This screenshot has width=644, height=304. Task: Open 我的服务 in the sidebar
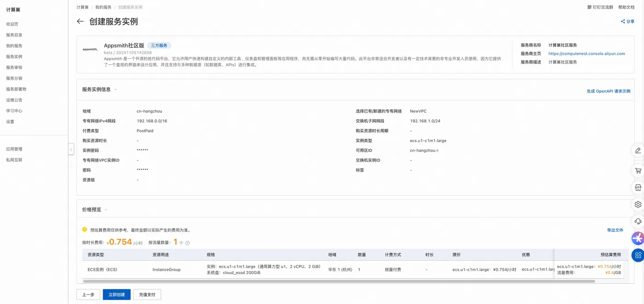click(x=14, y=46)
